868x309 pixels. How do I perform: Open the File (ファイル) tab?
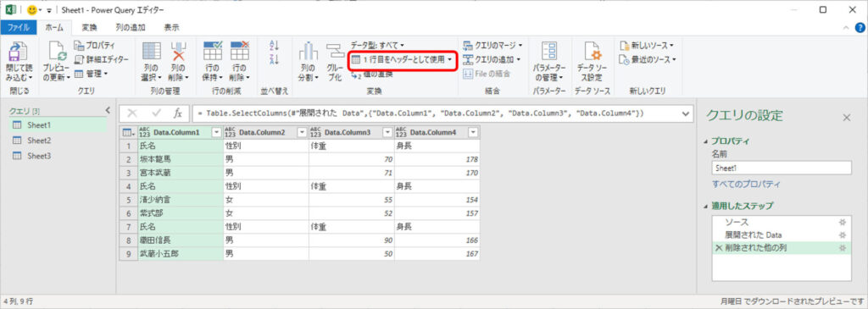pos(19,27)
